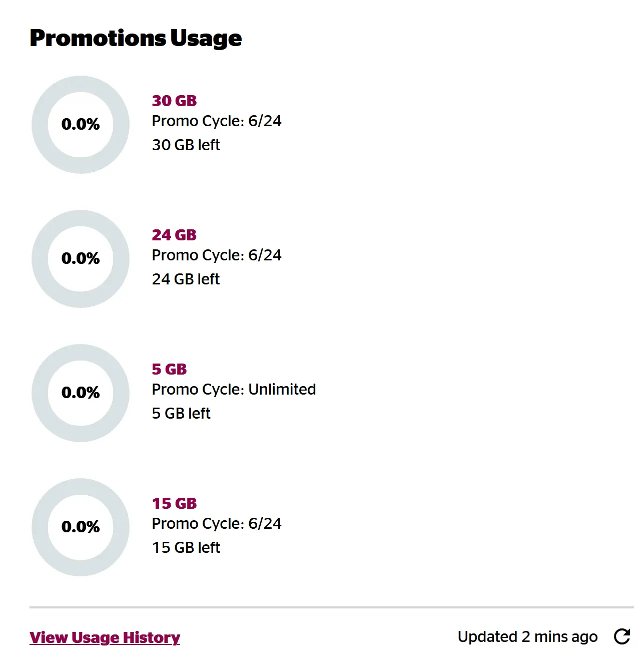
Task: Click the 24 GB usage donut chart
Action: pyautogui.click(x=81, y=259)
